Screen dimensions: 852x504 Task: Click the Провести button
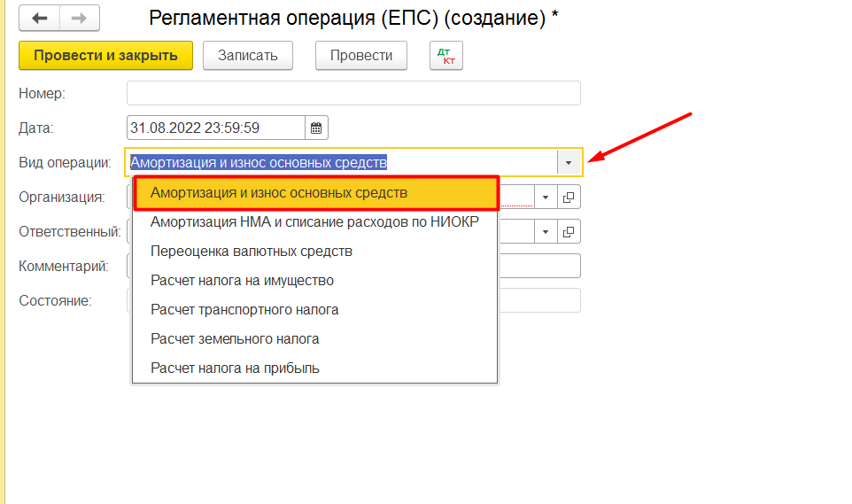(360, 55)
